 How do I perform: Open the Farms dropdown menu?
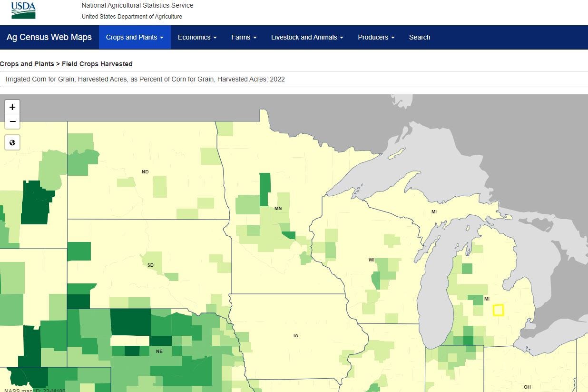tap(243, 37)
